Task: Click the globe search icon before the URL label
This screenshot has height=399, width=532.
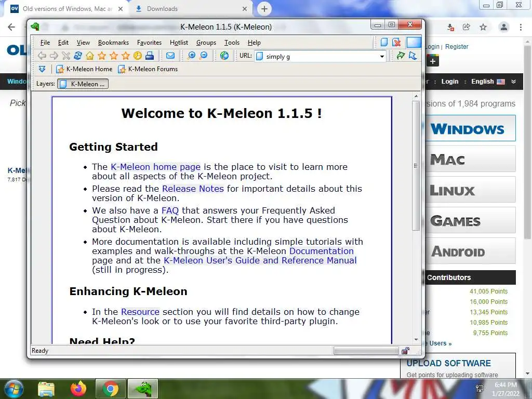Action: pyautogui.click(x=224, y=56)
